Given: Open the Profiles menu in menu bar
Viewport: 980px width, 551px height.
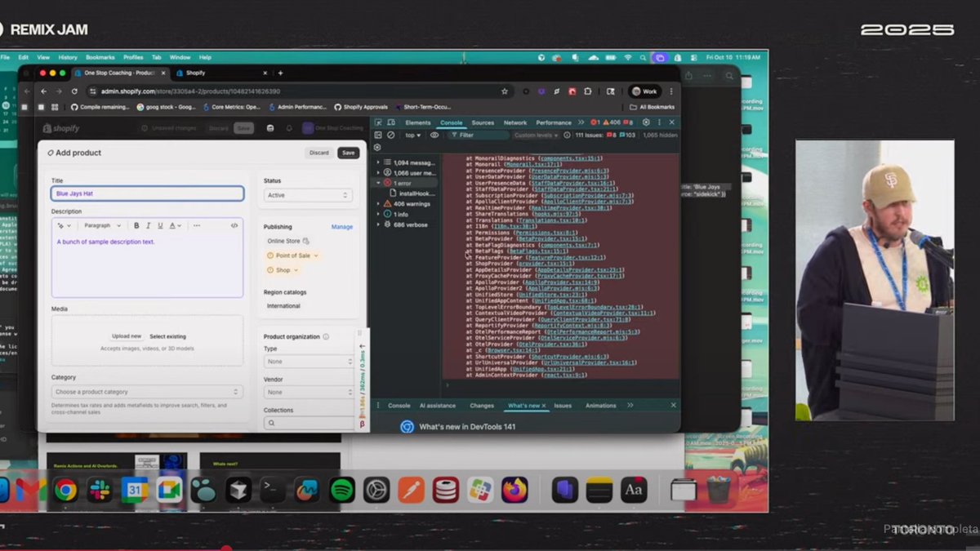Looking at the screenshot, I should click(x=133, y=57).
